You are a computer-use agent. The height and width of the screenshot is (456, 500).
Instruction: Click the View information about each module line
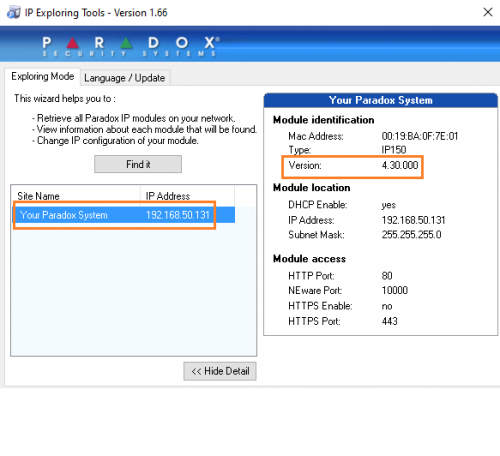point(144,129)
